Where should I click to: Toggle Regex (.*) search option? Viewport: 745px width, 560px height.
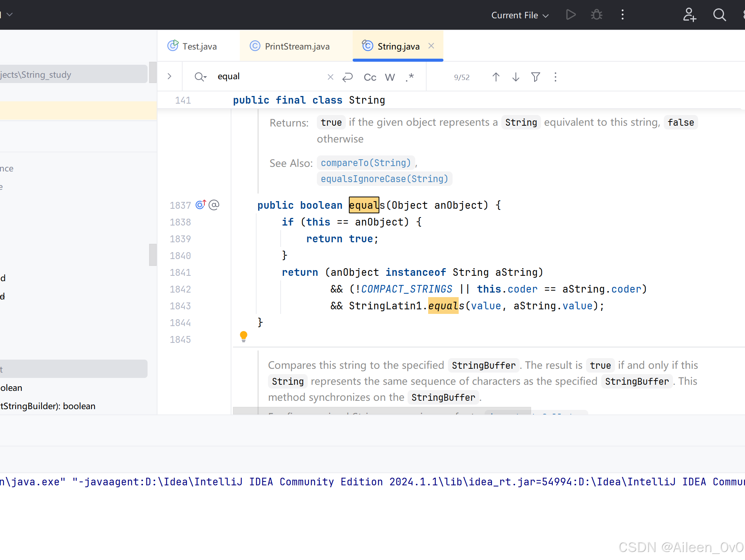pyautogui.click(x=410, y=77)
